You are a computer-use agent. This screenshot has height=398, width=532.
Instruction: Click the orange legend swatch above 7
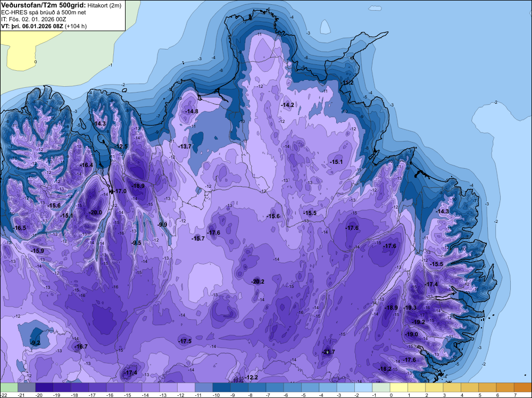(x=523, y=387)
